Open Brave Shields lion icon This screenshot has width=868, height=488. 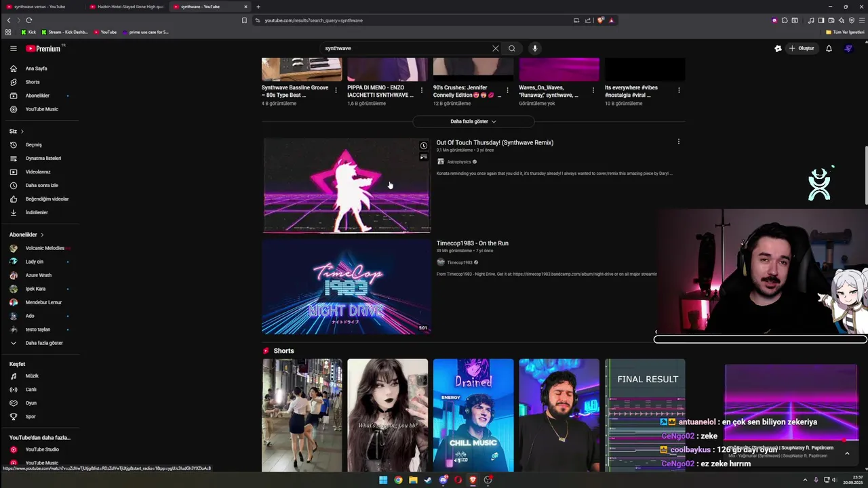(601, 20)
